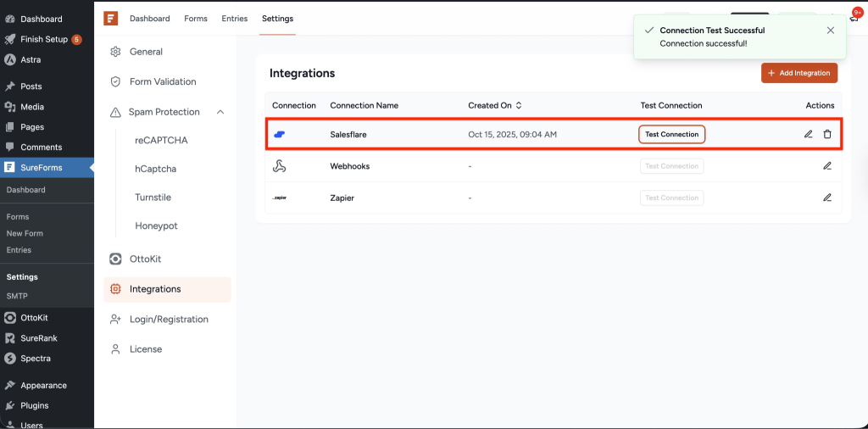Click the SureForms logo in header

[110, 18]
